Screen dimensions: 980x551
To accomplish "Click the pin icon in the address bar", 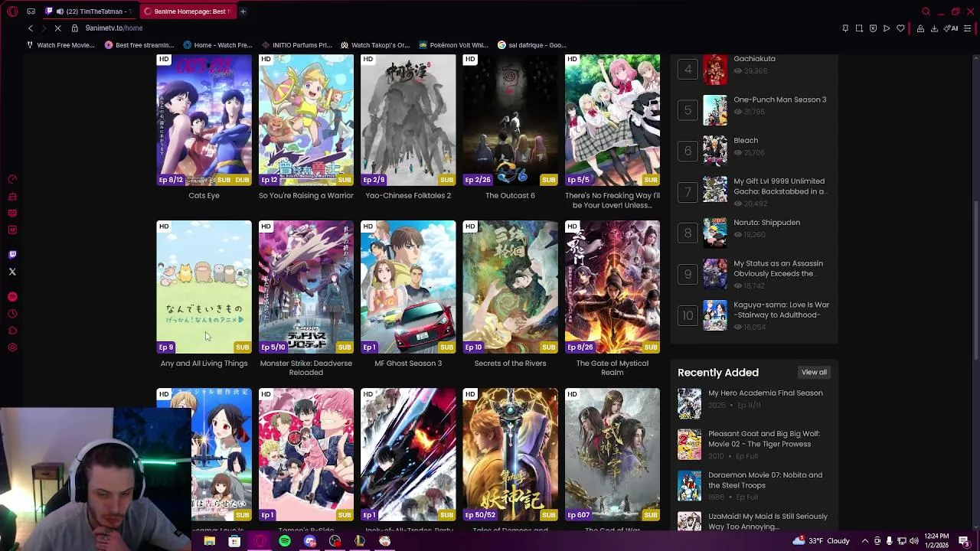I will coord(845,28).
